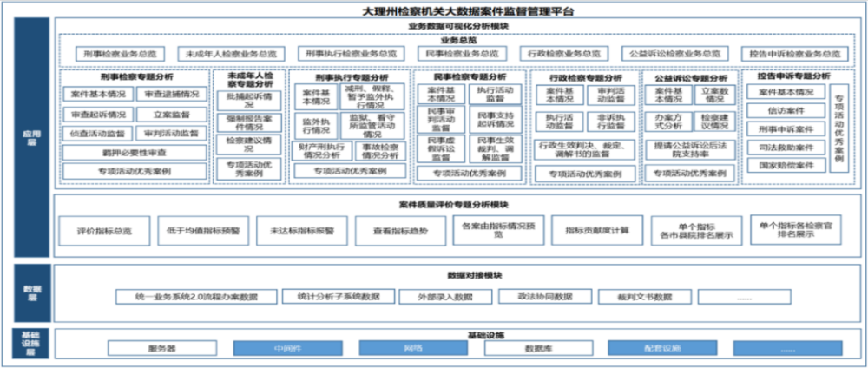868x368 pixels.
Task: Select 低于均值指标预警 in 案件质量评价 module
Action: pos(204,231)
